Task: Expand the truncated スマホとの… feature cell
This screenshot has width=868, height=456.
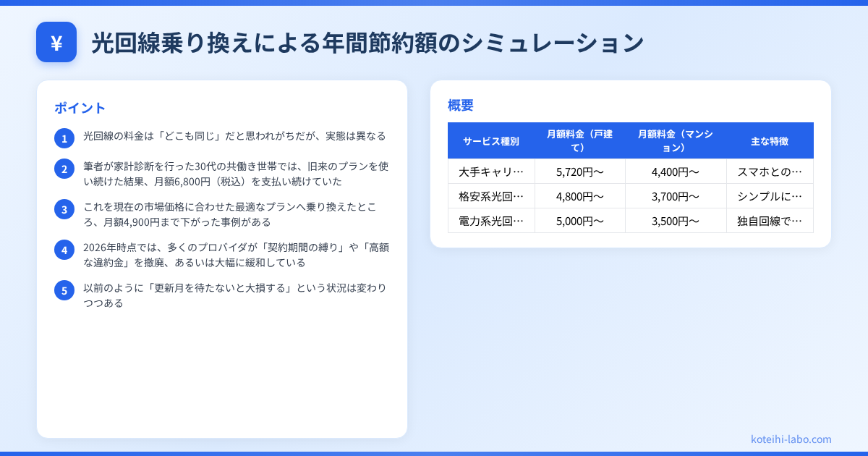Action: coord(769,171)
